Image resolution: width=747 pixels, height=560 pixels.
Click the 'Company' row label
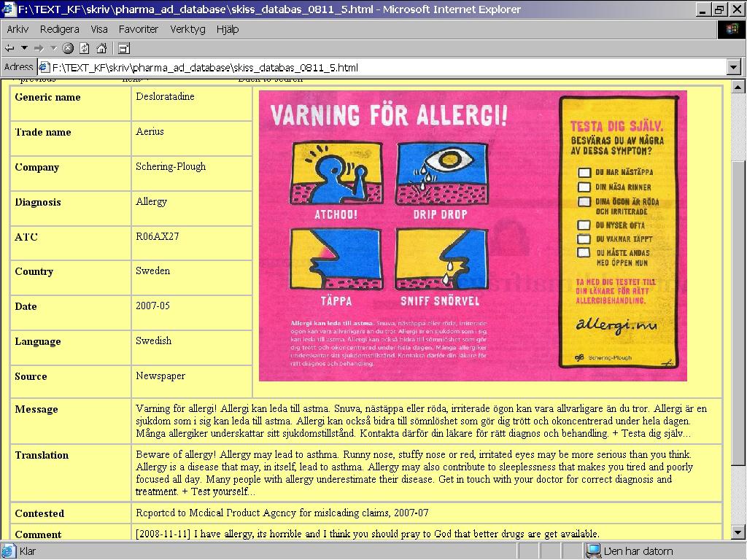click(36, 167)
